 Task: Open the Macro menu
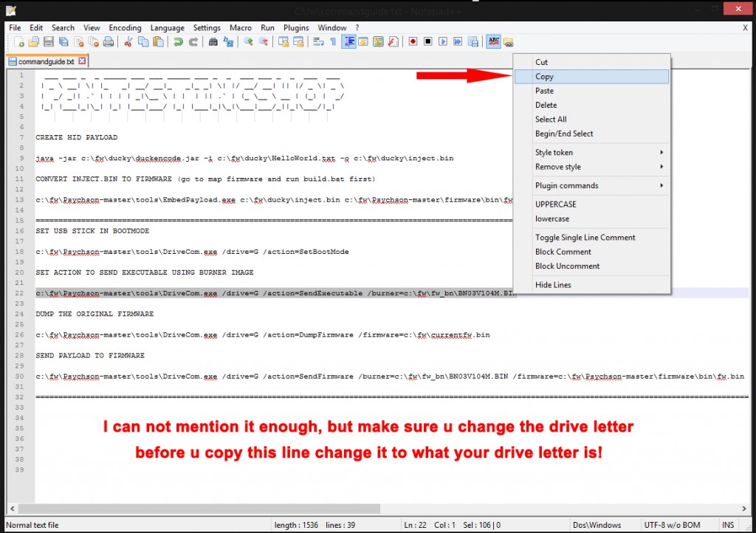241,28
